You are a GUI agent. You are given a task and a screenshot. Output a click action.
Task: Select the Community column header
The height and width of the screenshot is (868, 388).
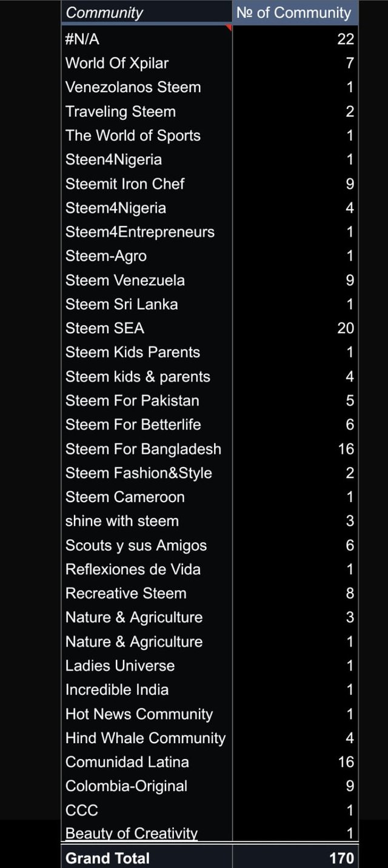[x=147, y=13]
